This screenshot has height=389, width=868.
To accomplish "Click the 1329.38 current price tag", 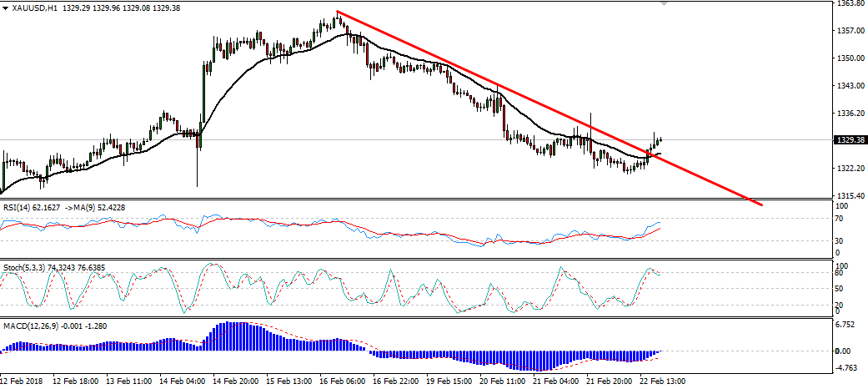I will [x=847, y=139].
